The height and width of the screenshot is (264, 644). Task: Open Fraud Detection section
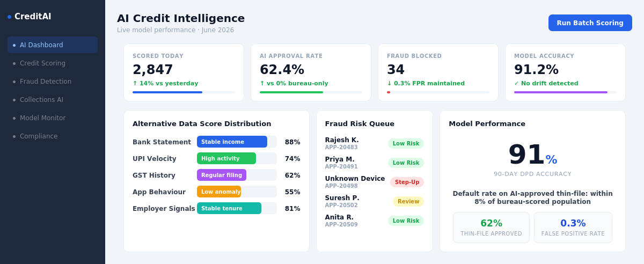tap(53, 82)
